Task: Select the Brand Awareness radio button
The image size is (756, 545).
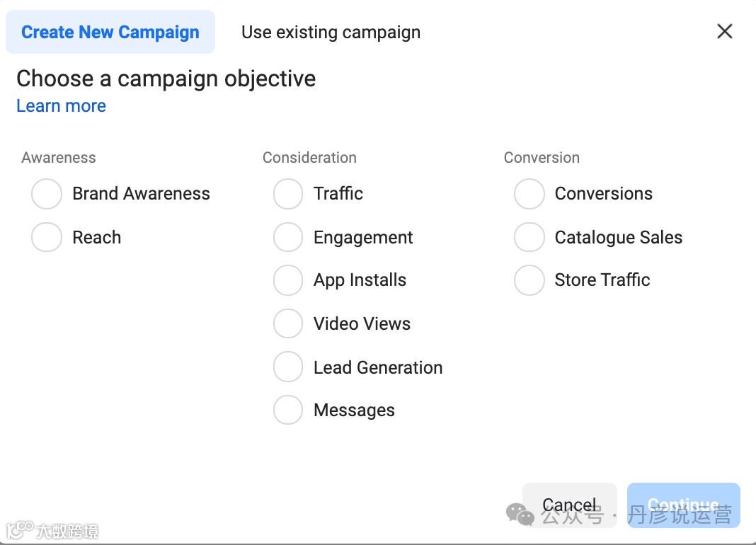Action: [x=47, y=194]
